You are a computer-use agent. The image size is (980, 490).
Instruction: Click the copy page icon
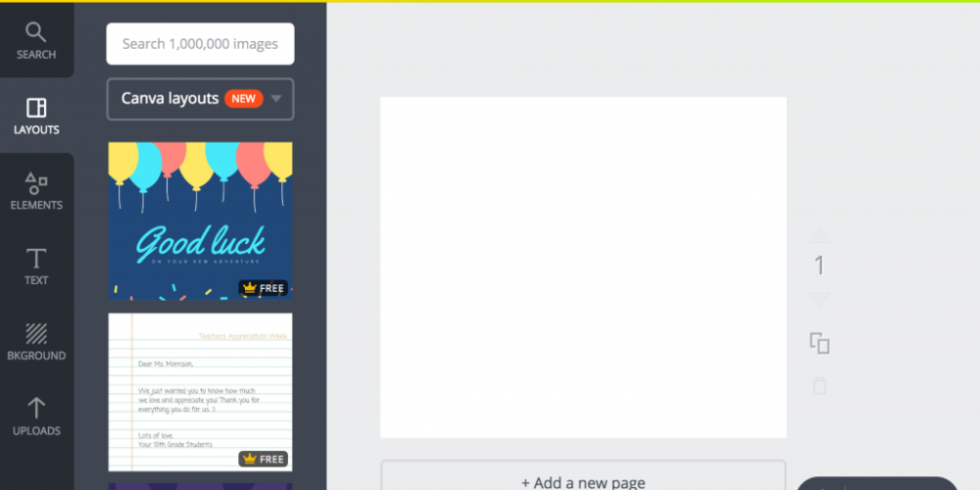(819, 343)
